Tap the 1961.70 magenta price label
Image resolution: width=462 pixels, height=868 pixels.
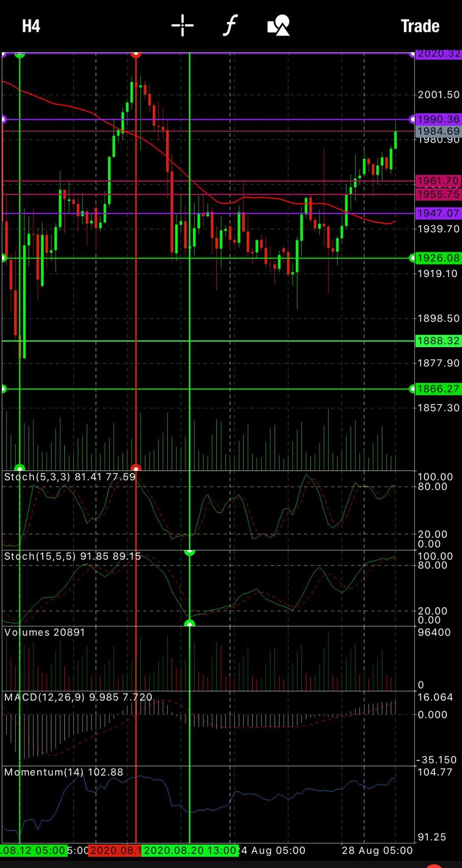click(x=438, y=181)
